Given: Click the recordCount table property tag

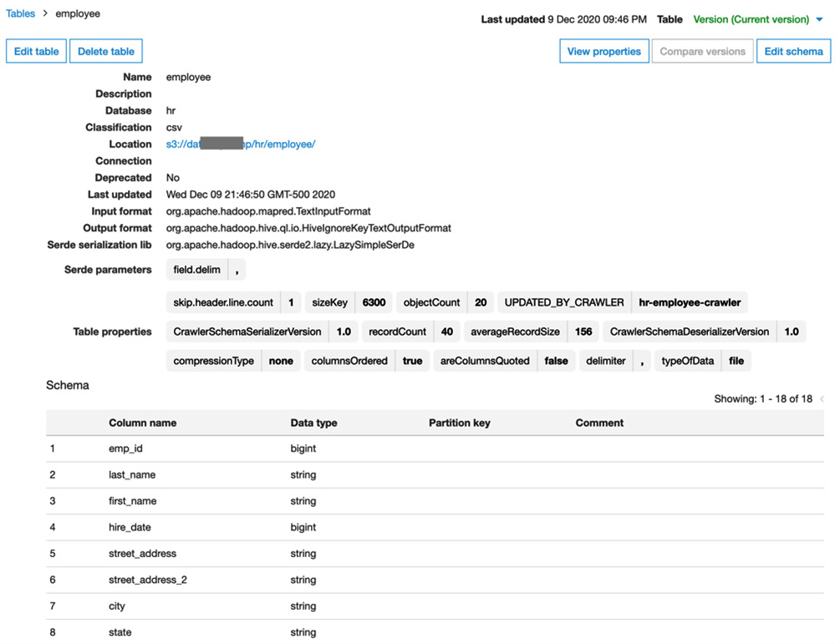Looking at the screenshot, I should tap(397, 331).
